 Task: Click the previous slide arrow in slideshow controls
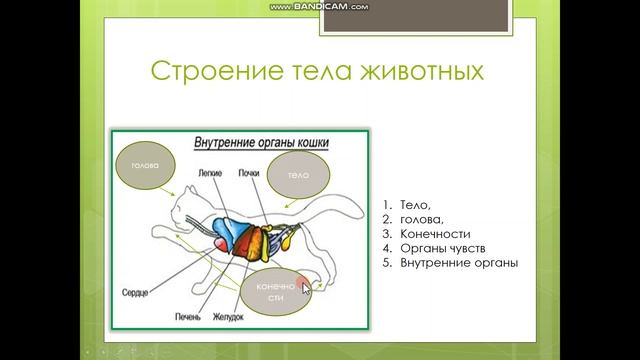click(x=87, y=351)
